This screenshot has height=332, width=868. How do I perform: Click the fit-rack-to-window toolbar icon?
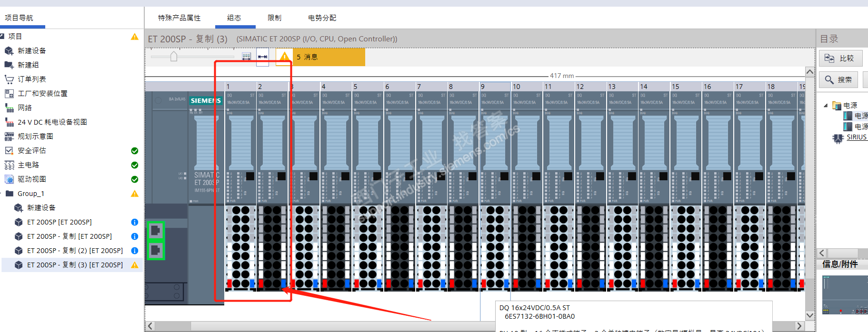click(x=246, y=57)
